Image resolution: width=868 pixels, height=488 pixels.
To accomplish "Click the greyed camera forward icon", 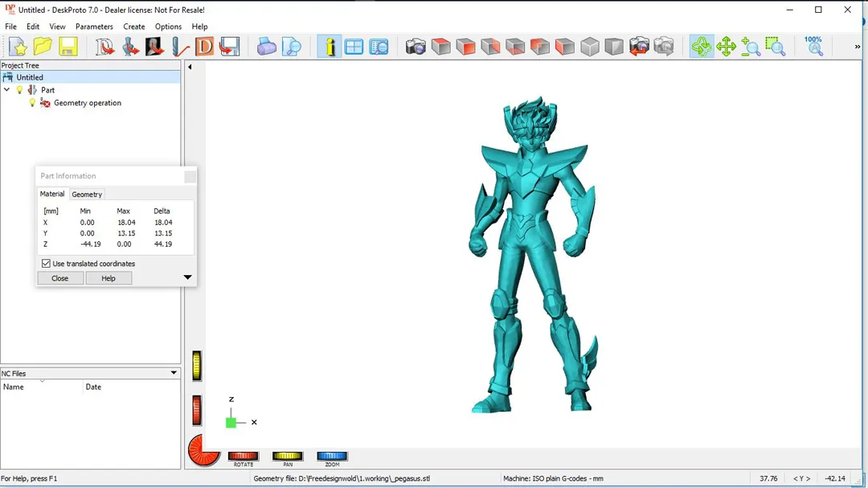I will [664, 47].
